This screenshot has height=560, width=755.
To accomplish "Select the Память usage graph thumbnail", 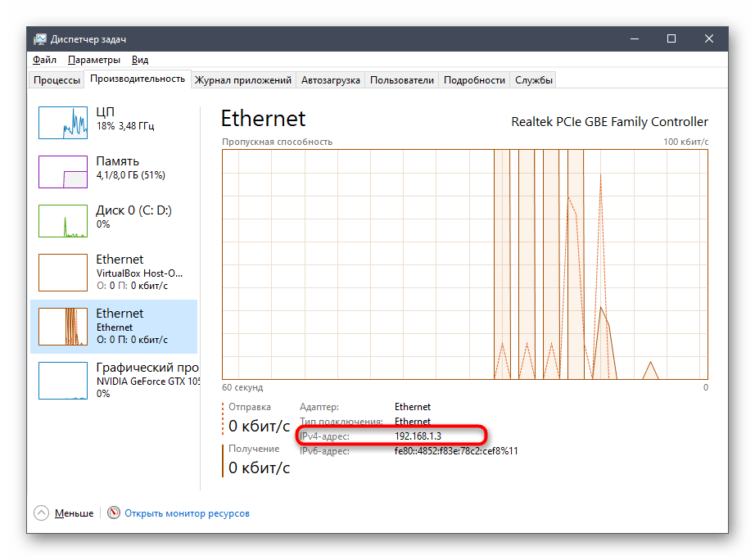I will 63,171.
